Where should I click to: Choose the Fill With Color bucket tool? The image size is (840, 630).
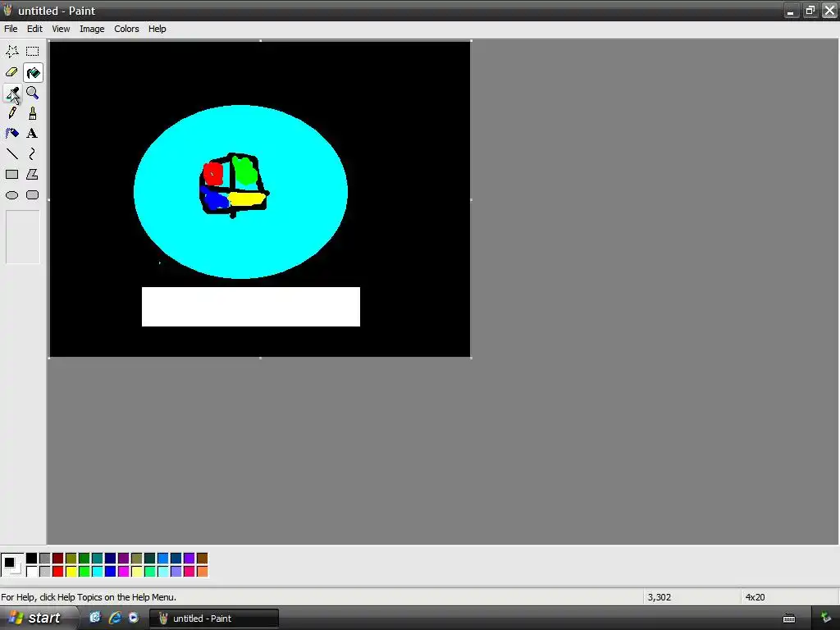(33, 72)
